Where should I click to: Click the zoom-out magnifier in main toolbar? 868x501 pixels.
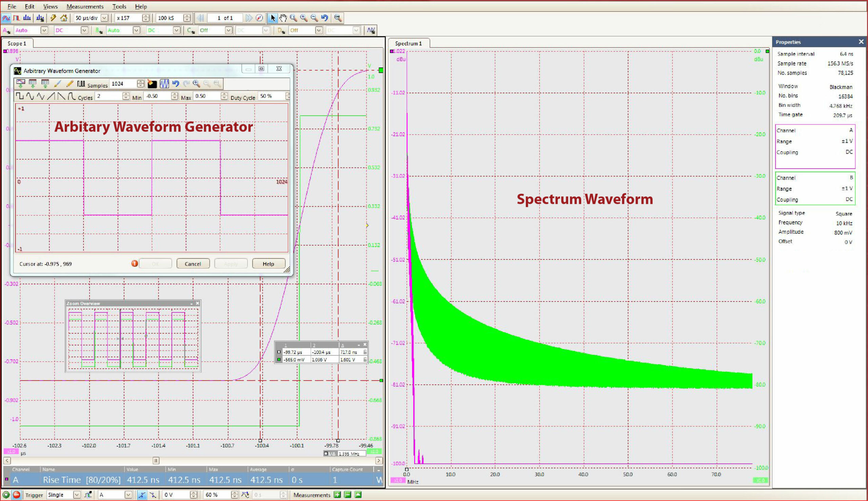pos(314,18)
